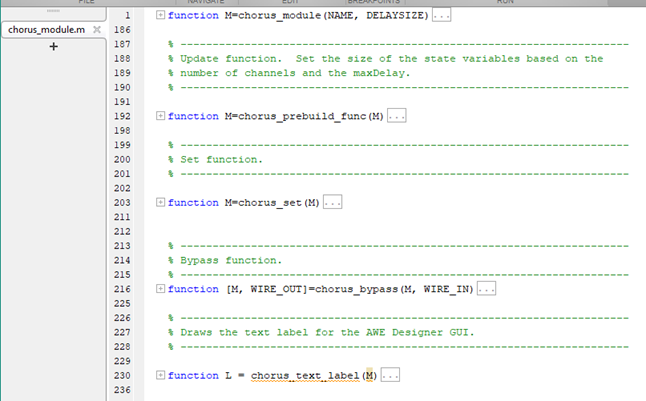
Task: Click the ellipsis box after chorus_prebuild_func(M)
Action: pos(397,116)
